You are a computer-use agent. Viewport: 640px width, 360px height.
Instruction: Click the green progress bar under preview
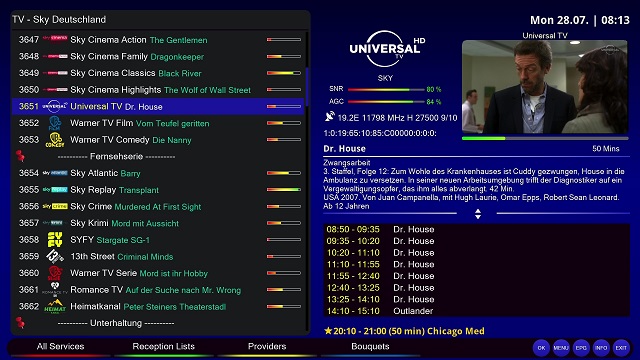click(545, 138)
